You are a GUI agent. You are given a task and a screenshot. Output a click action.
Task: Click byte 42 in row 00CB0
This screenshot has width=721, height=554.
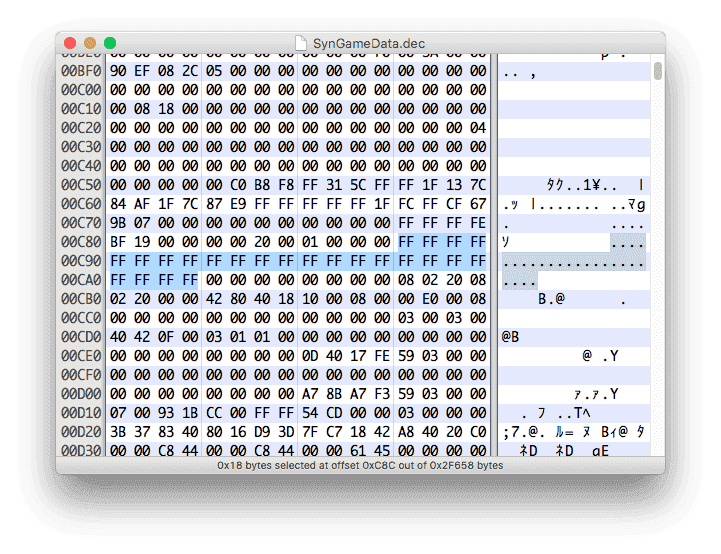(x=214, y=299)
